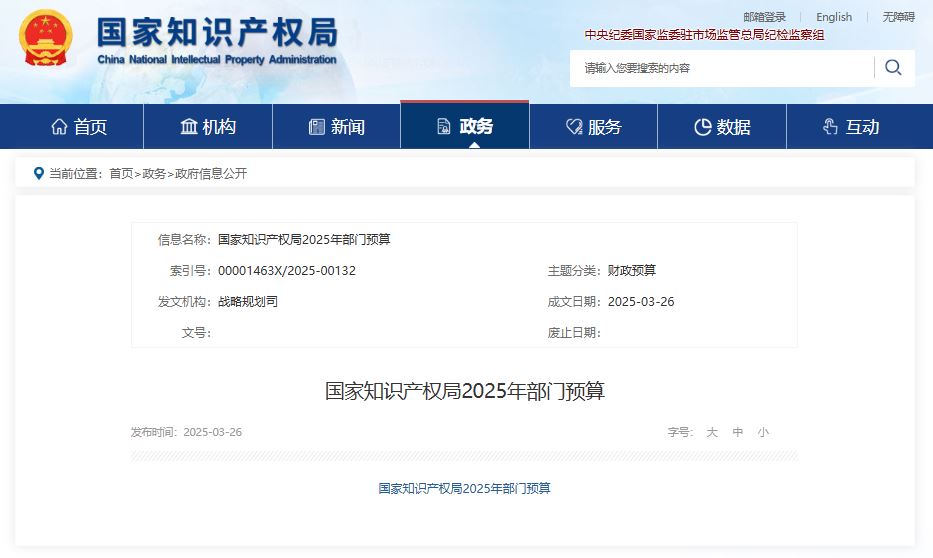Click the pie chart icon beside 数据

[703, 127]
